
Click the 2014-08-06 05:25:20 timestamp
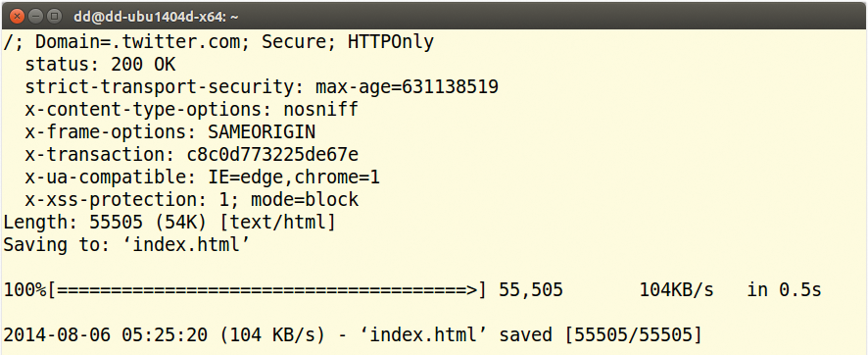coord(105,335)
